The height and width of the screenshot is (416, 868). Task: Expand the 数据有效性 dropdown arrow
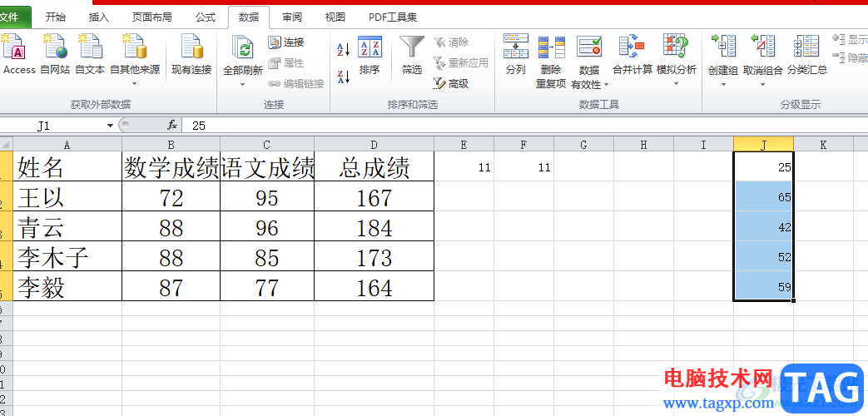click(606, 85)
